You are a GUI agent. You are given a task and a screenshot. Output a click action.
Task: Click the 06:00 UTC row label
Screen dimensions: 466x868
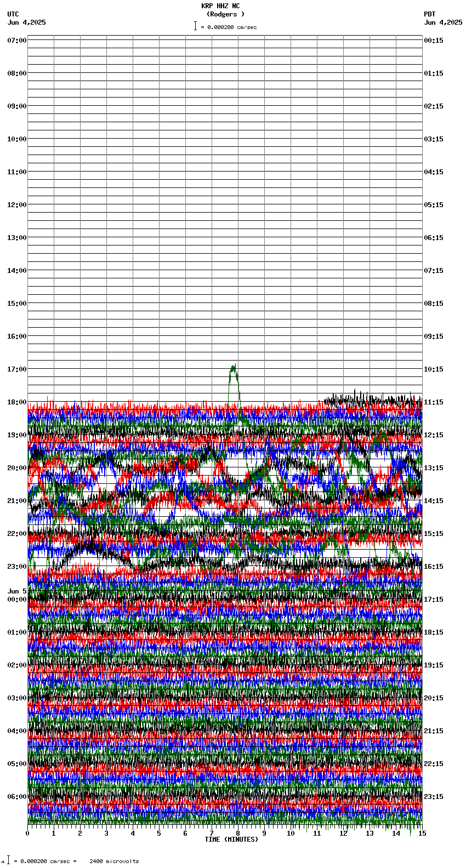[17, 797]
